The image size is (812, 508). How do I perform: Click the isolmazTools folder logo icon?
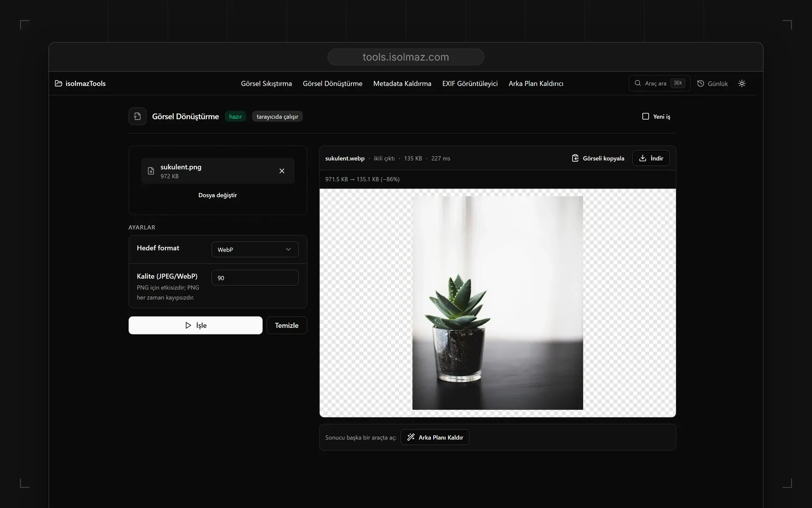point(58,83)
